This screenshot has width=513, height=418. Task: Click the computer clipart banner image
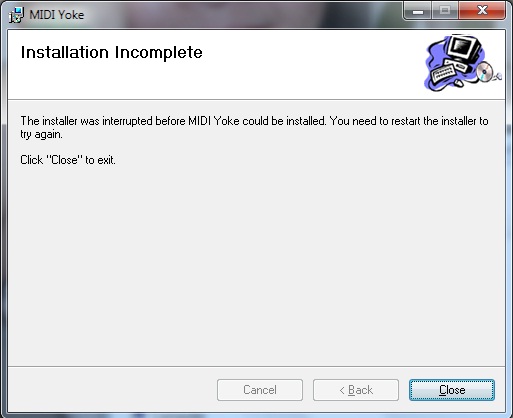463,63
